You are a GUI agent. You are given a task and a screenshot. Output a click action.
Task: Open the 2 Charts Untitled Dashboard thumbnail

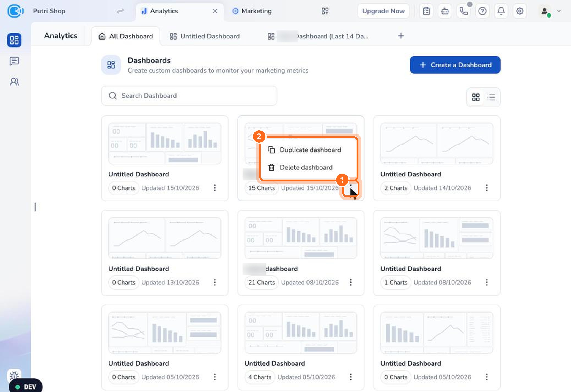point(437,143)
